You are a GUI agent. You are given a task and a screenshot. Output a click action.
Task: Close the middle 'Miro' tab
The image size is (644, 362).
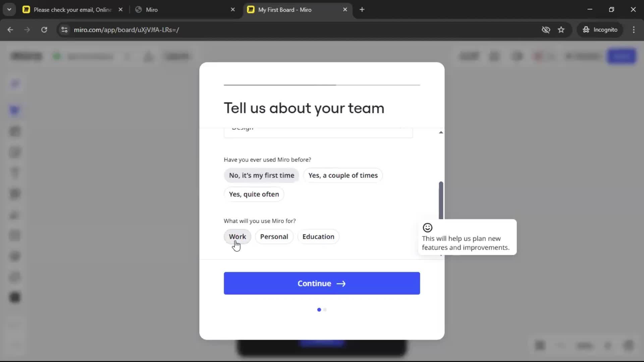point(233,10)
